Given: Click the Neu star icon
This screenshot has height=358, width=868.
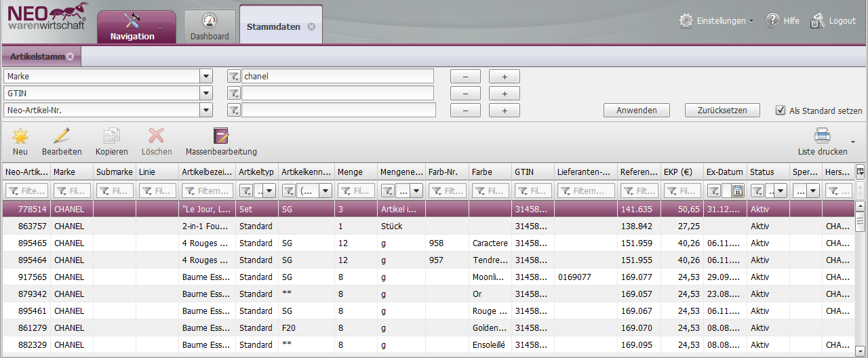Looking at the screenshot, I should click(x=20, y=136).
